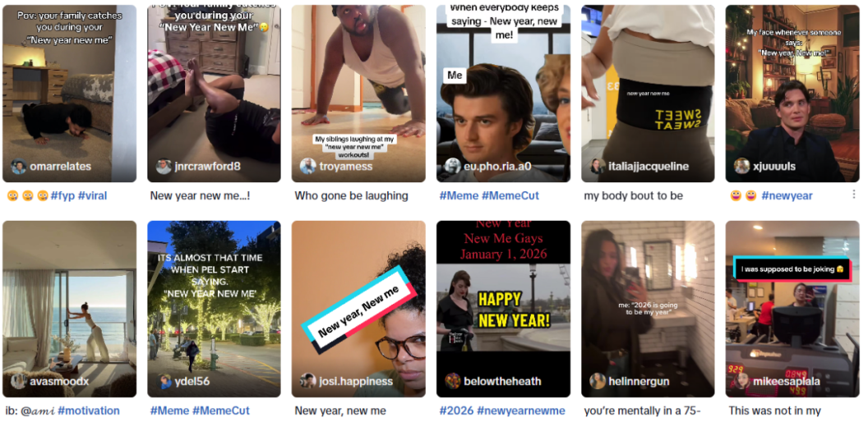
Task: Play the Happy New Year gays video
Action: click(503, 309)
